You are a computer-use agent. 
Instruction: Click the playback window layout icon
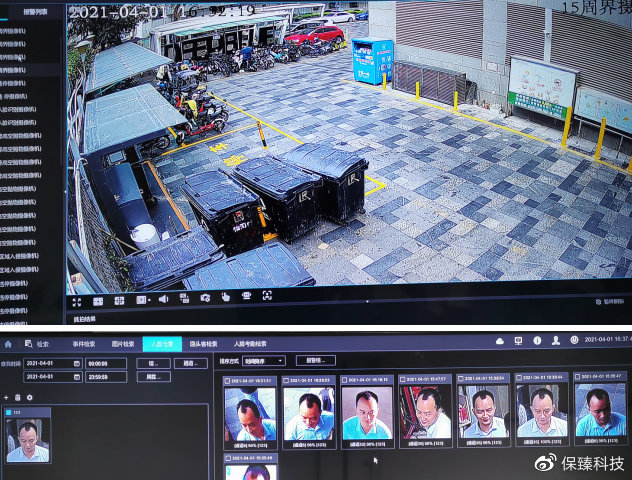[141, 300]
